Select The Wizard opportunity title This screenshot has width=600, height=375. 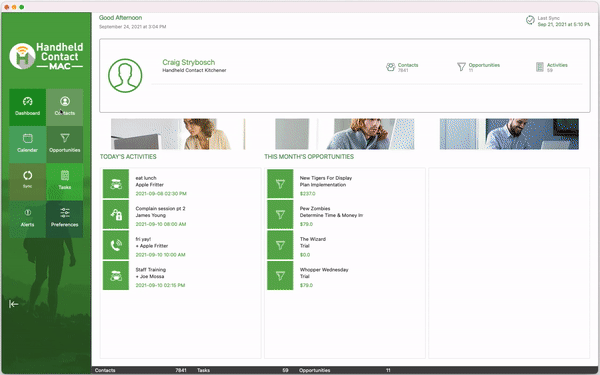pos(313,239)
